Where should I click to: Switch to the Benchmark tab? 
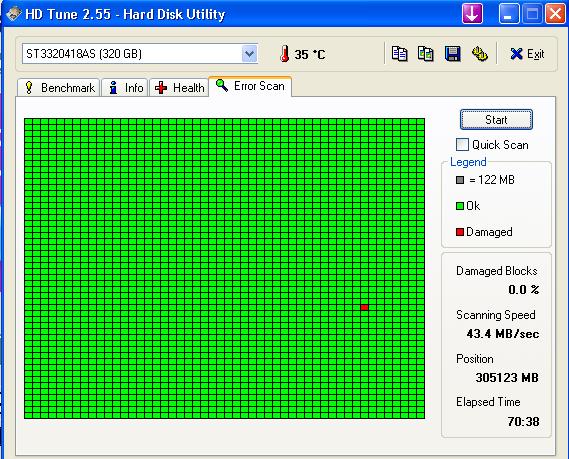pos(59,88)
